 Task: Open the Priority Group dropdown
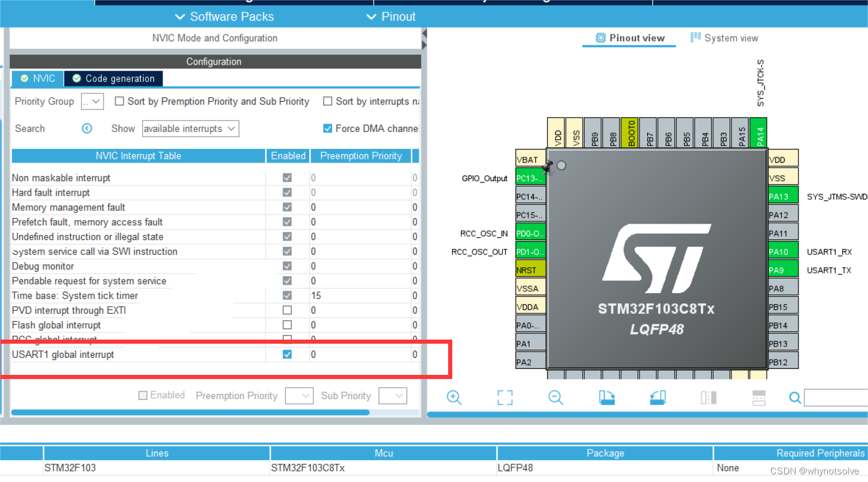pos(92,101)
